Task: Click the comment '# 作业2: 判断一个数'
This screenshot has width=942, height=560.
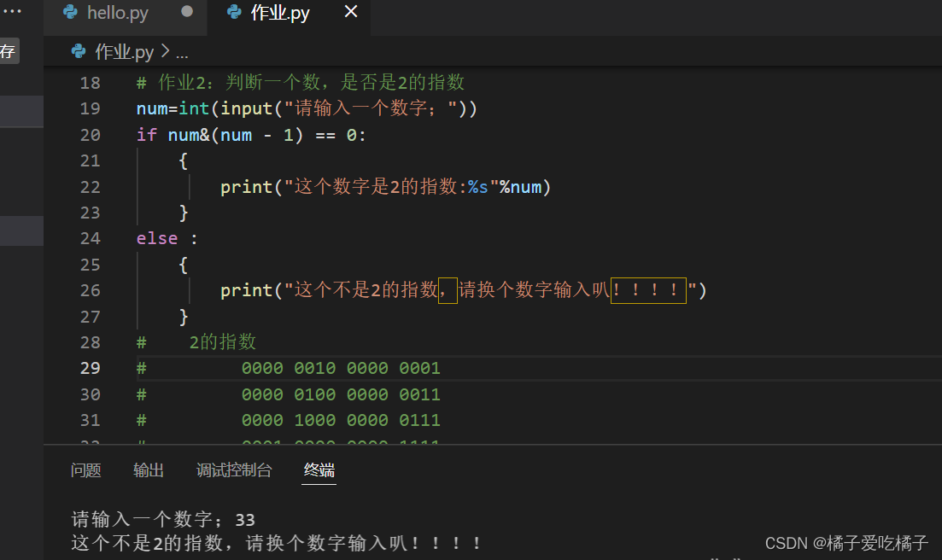Action: pos(301,82)
